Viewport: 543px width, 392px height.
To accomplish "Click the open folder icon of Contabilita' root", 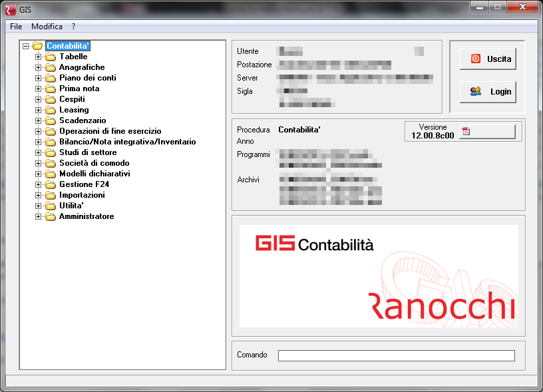I will coord(37,46).
